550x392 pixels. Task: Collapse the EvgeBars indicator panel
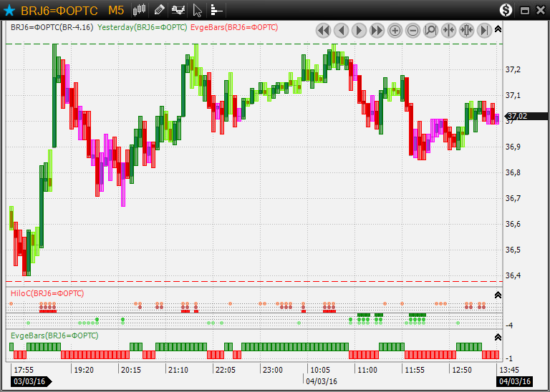coord(498,335)
